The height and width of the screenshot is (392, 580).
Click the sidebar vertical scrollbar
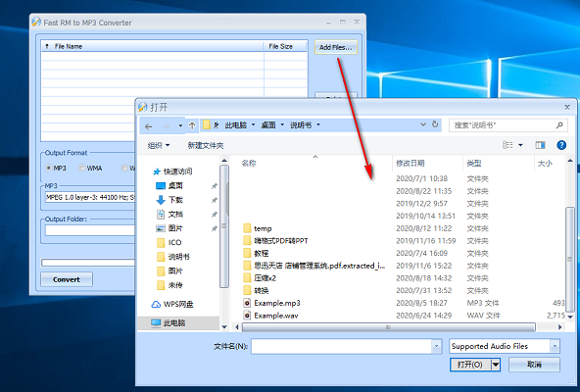point(223,225)
